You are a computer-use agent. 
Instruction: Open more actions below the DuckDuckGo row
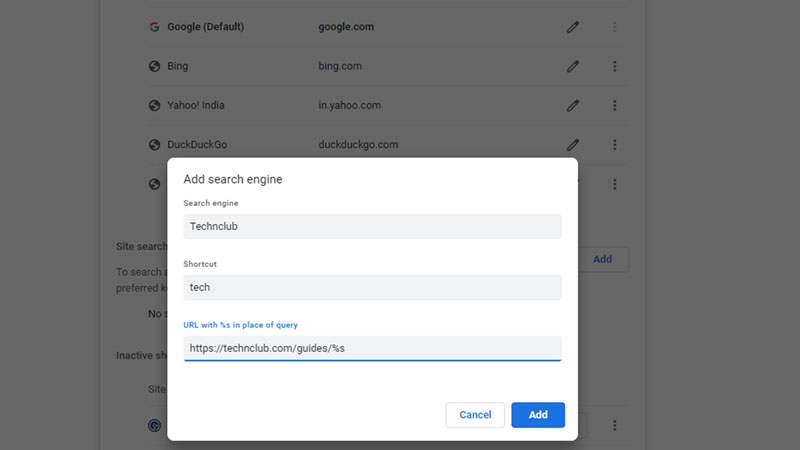click(x=614, y=184)
